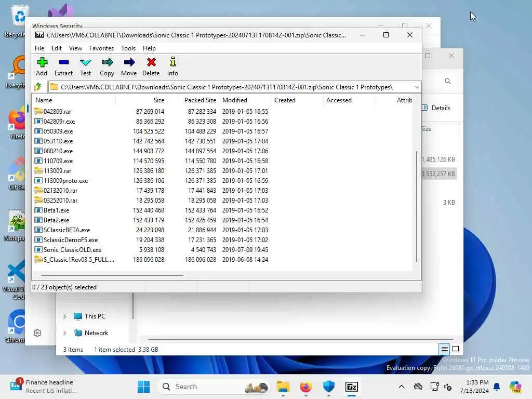The width and height of the screenshot is (532, 399).
Task: Go up one folder level in 7-Zip
Action: pos(38,87)
